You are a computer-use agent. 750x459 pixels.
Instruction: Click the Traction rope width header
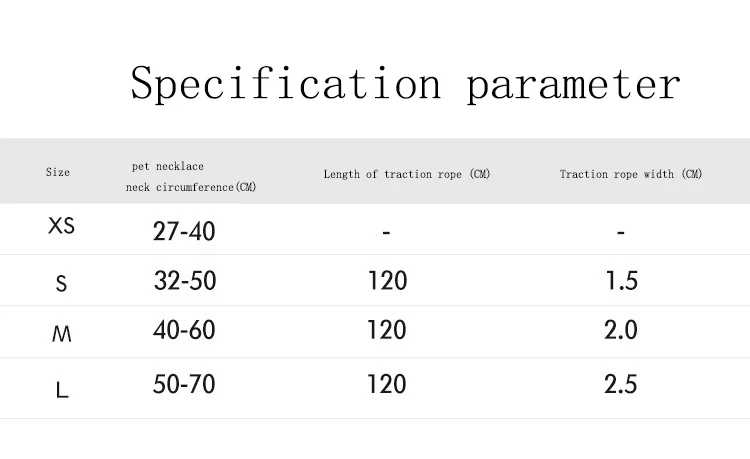631,174
